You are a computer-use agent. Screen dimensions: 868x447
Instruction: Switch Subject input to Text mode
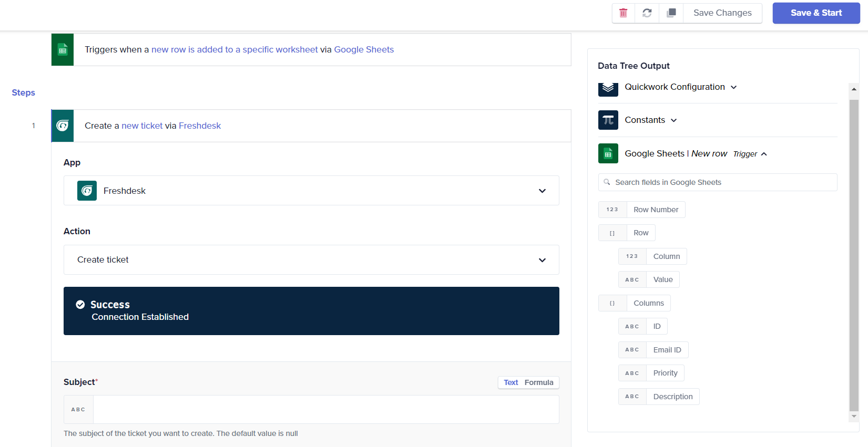[511, 382]
